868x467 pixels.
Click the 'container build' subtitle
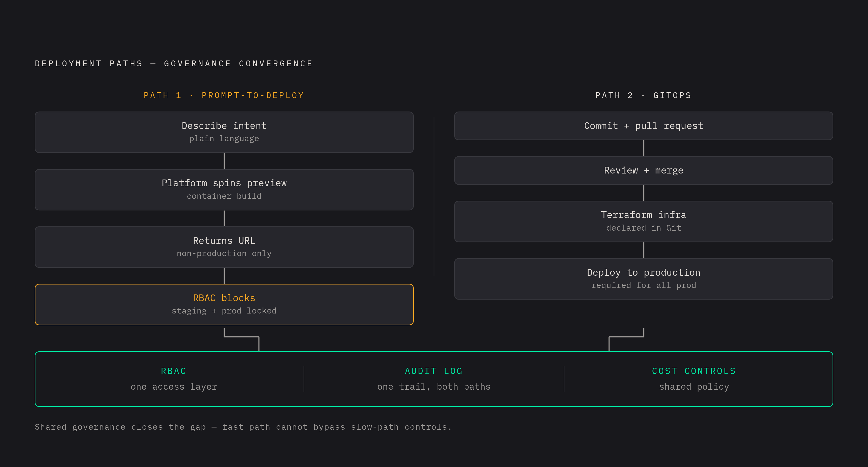click(x=224, y=196)
